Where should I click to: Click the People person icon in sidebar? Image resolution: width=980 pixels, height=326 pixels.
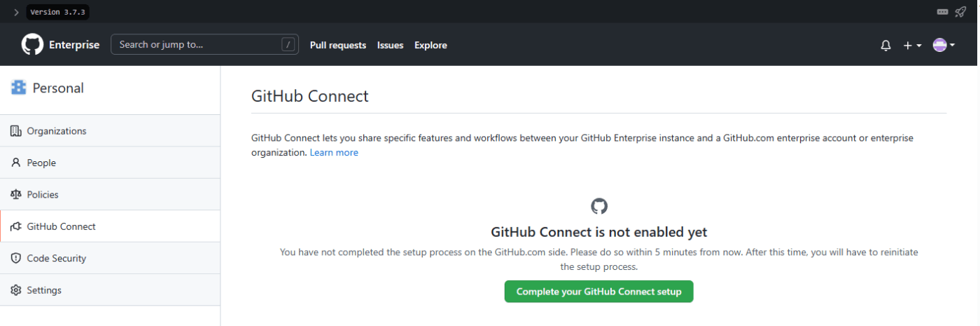point(16,163)
